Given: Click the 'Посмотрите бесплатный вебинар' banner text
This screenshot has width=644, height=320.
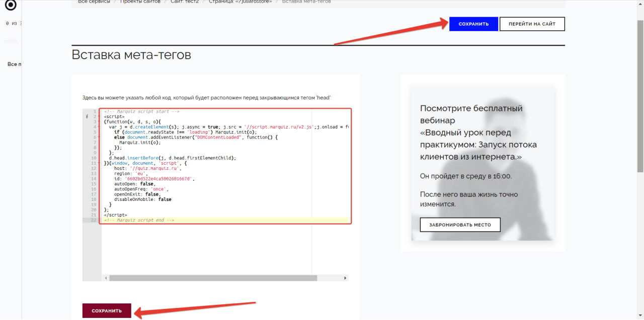Looking at the screenshot, I should click(x=471, y=115).
